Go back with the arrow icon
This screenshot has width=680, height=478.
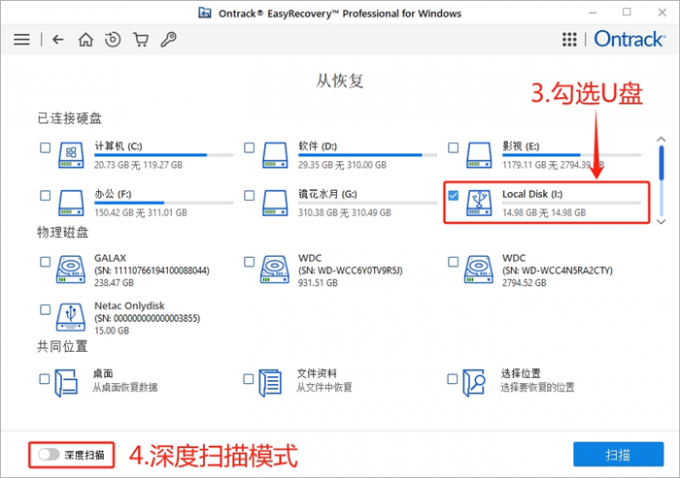coord(58,39)
